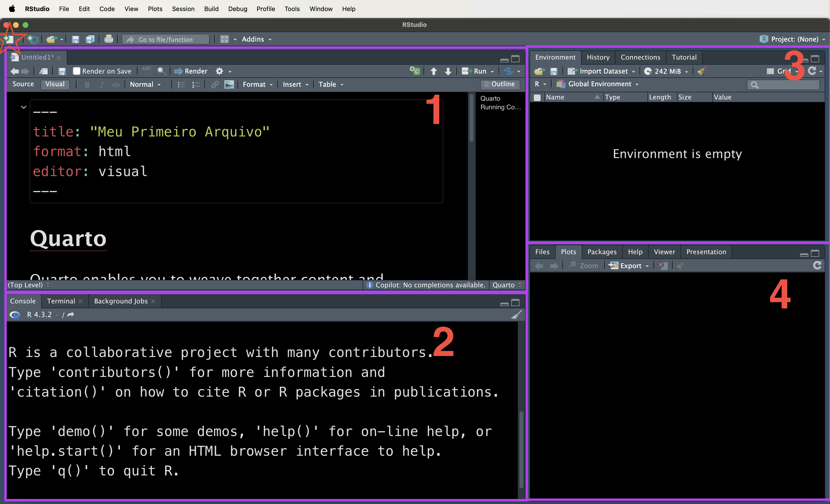Image resolution: width=830 pixels, height=504 pixels.
Task: Open Find/Replace magnifier in editor
Action: point(161,71)
